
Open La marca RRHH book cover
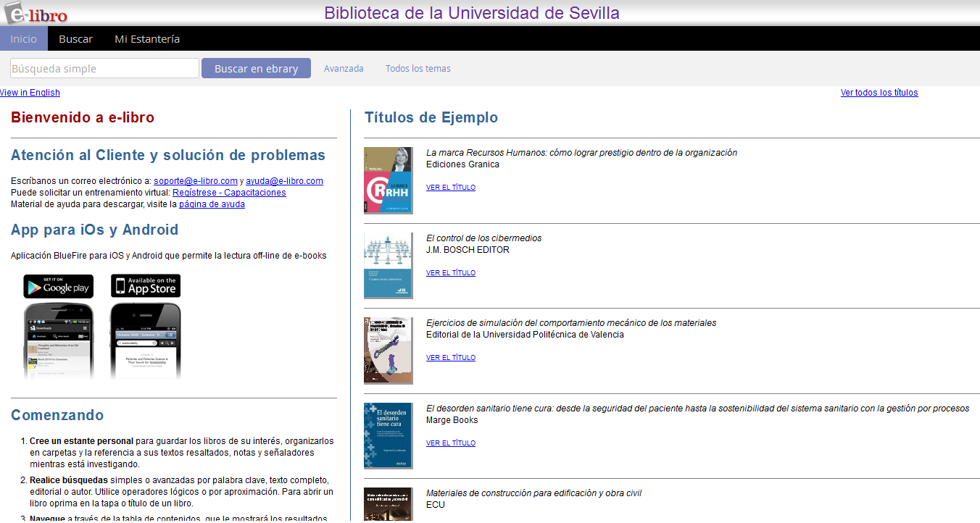pyautogui.click(x=388, y=180)
